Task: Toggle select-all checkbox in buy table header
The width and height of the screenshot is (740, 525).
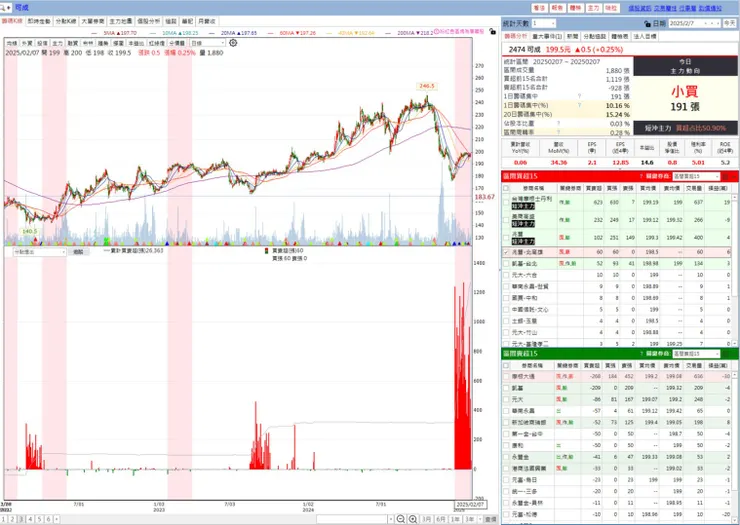Action: (506, 188)
